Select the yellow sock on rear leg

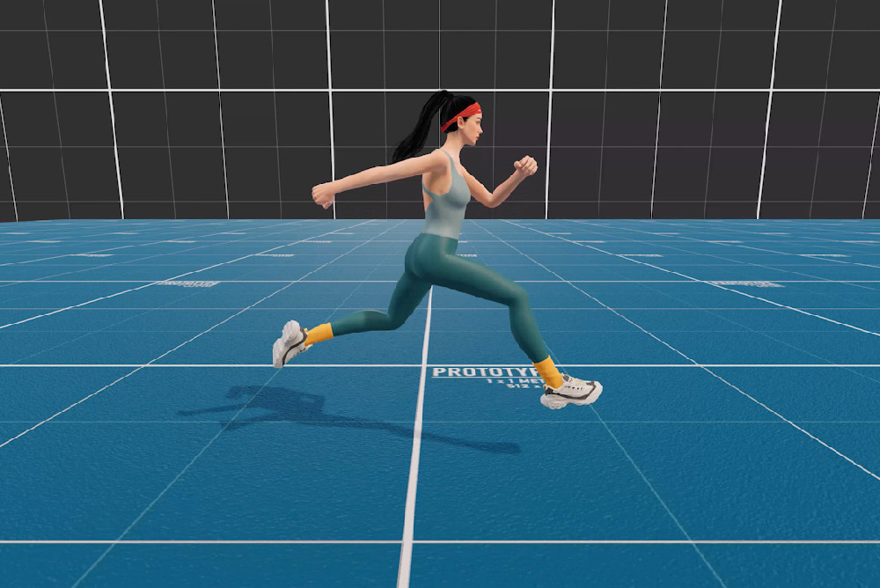319,334
